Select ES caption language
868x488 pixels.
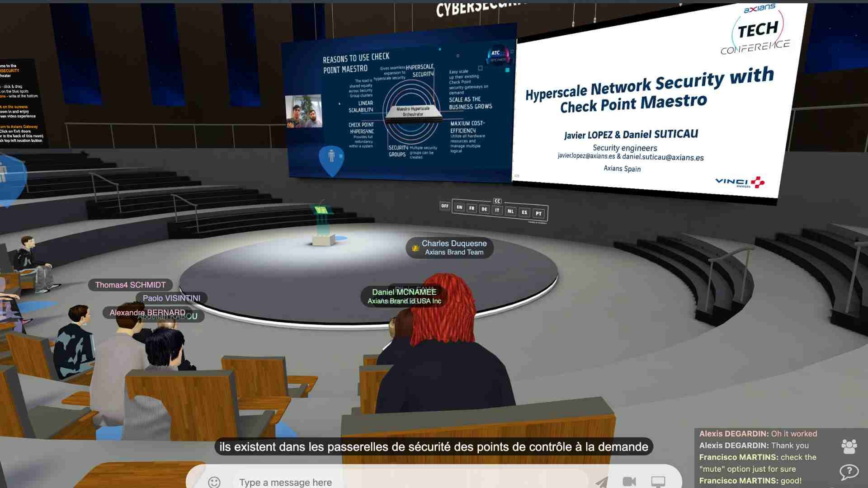point(524,212)
